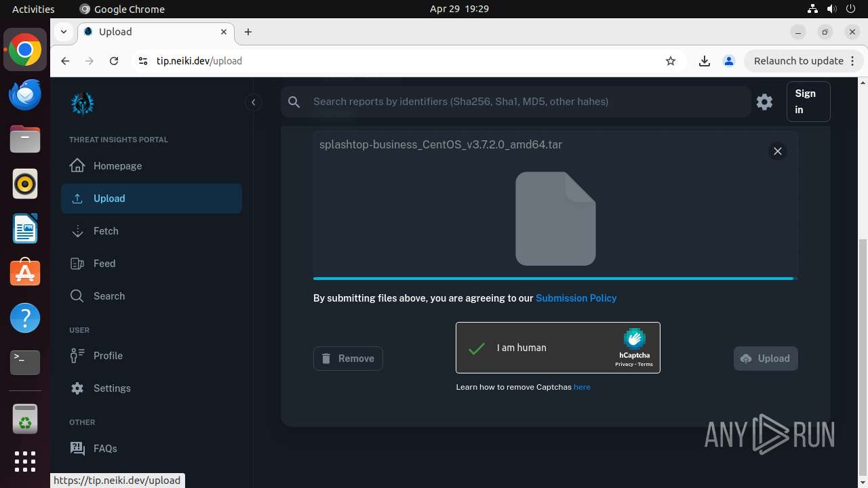Launch Google Chrome from the dock
This screenshot has height=488, width=868.
tap(25, 50)
